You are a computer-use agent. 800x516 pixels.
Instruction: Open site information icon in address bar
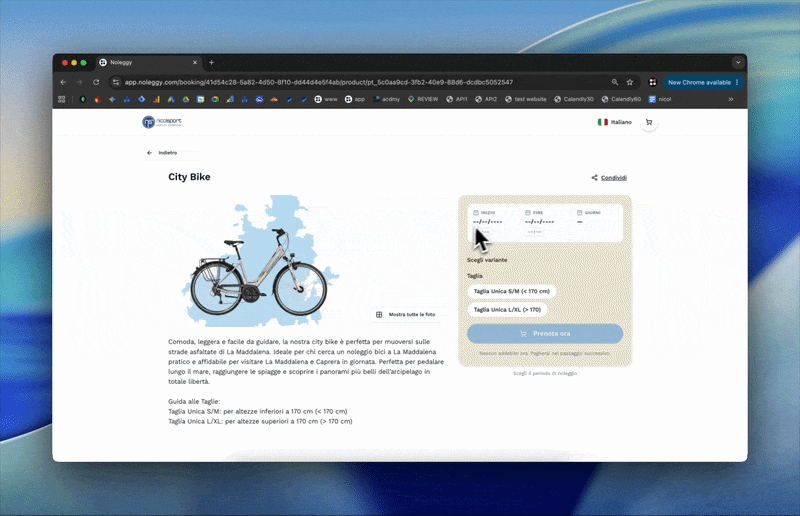click(116, 82)
